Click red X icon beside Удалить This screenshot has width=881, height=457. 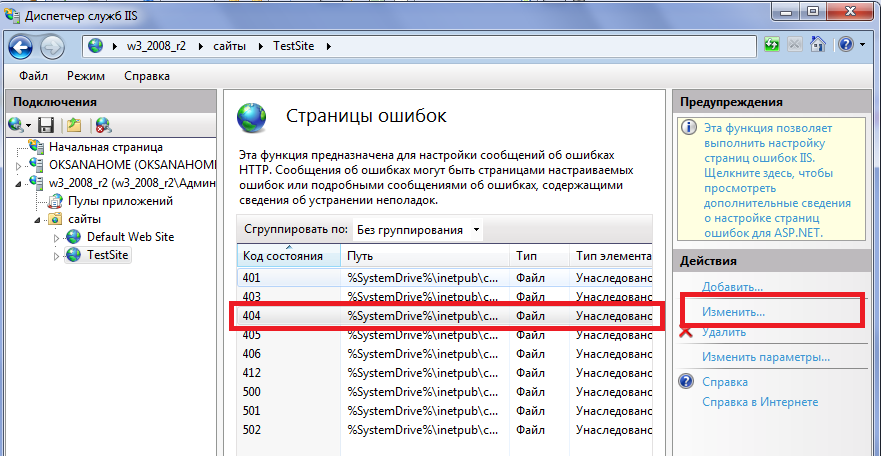click(686, 332)
